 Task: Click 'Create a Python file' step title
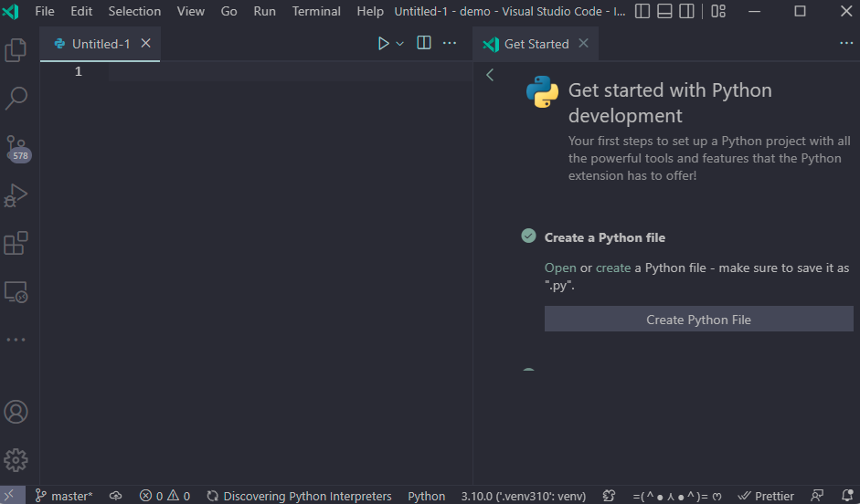604,237
